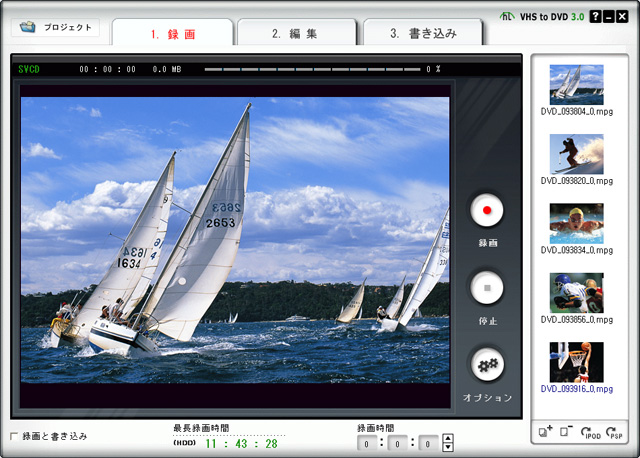Open the オプション options gear button
This screenshot has width=640, height=458.
487,365
